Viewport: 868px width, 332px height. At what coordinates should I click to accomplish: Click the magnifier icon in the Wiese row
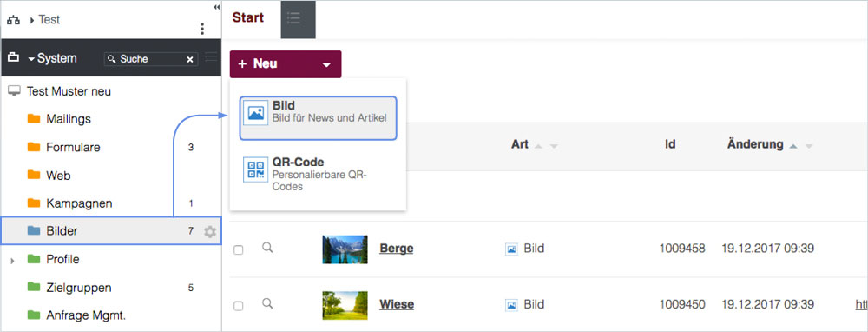tap(267, 303)
